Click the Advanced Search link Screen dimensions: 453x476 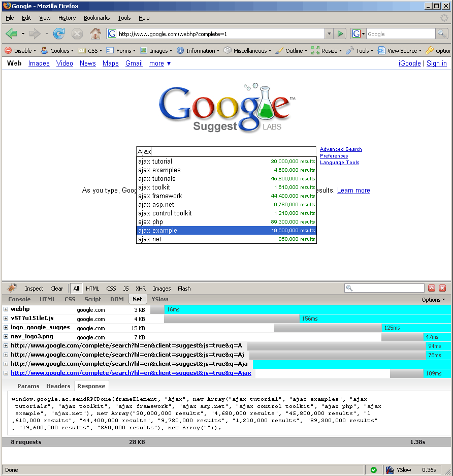(341, 149)
